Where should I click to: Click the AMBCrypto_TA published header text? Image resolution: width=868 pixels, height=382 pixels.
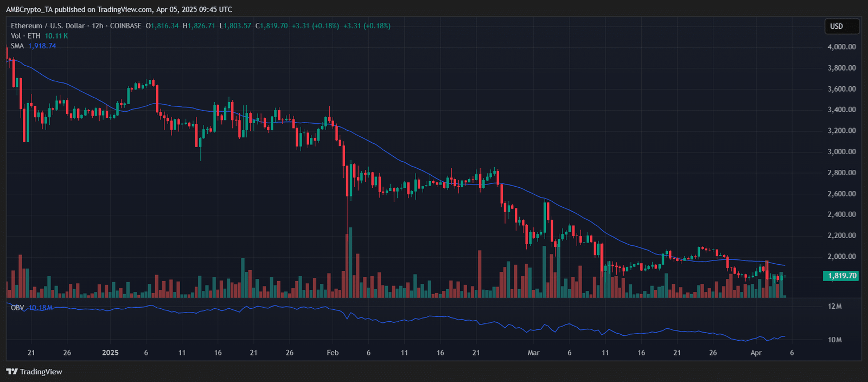coord(119,9)
